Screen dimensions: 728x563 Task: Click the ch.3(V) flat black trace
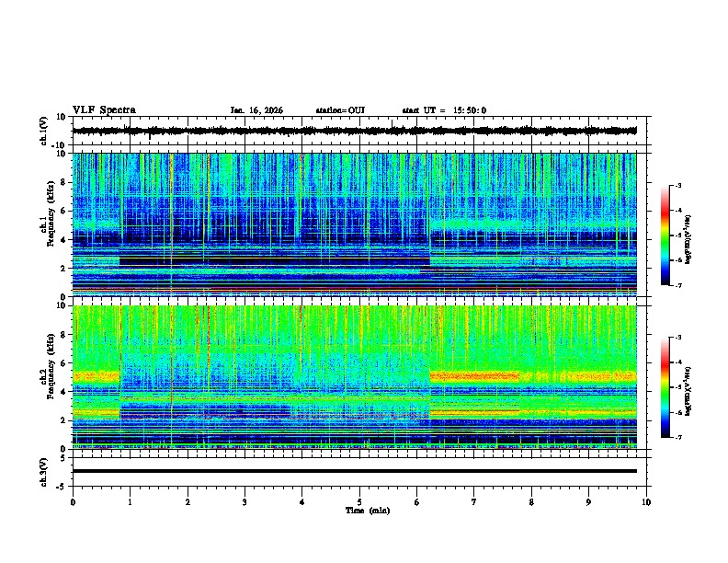(x=354, y=471)
